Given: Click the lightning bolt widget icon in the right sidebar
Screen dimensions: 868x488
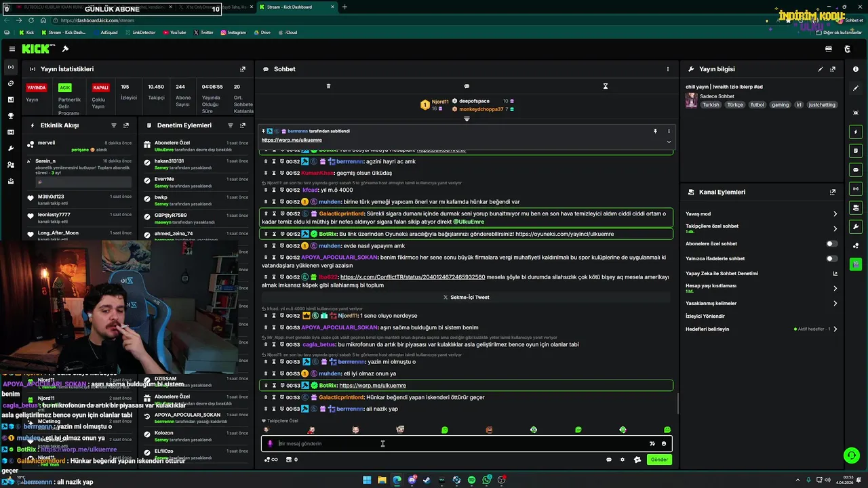Looking at the screenshot, I should click(856, 131).
